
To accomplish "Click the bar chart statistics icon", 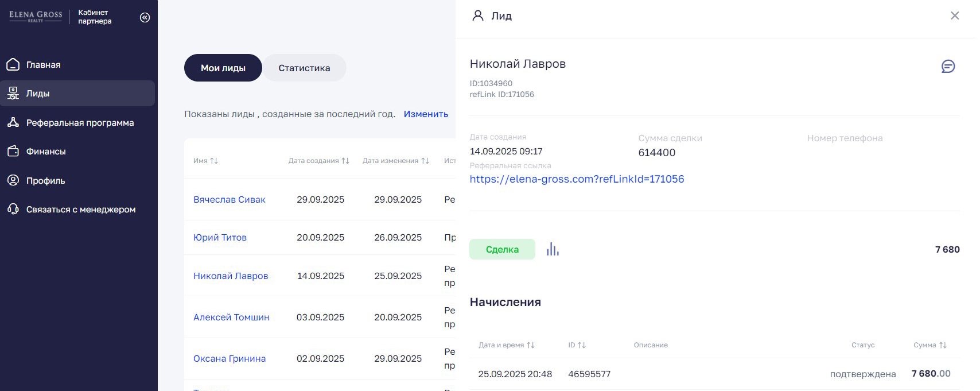I will [553, 249].
